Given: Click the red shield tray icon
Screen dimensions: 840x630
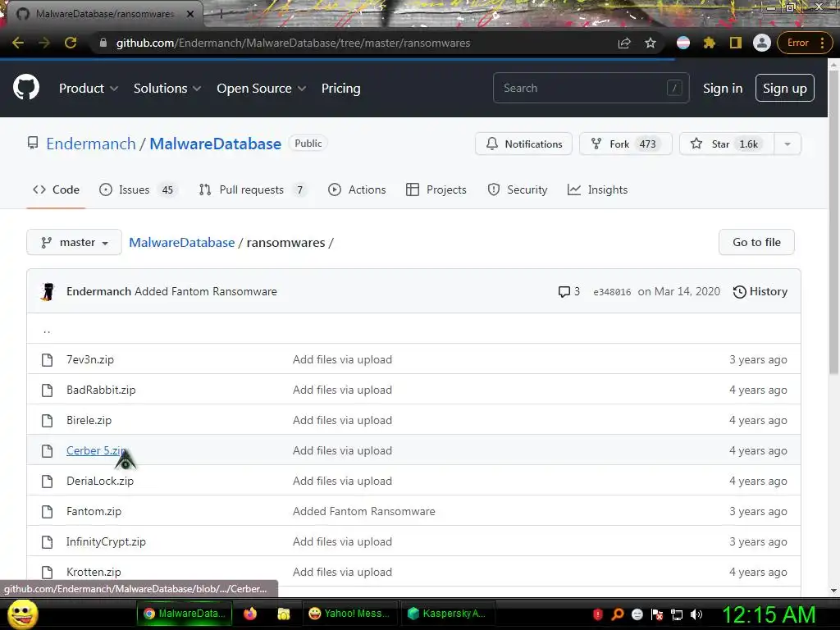Looking at the screenshot, I should click(x=598, y=614).
